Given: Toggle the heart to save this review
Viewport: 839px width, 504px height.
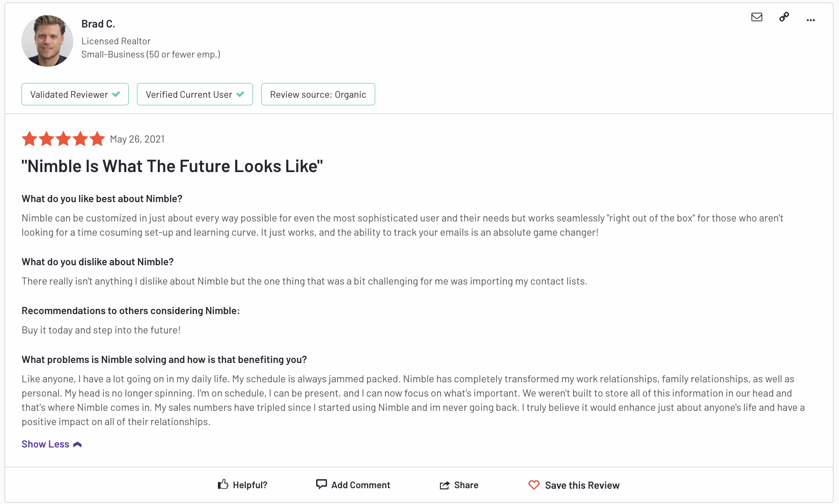Looking at the screenshot, I should pos(534,485).
